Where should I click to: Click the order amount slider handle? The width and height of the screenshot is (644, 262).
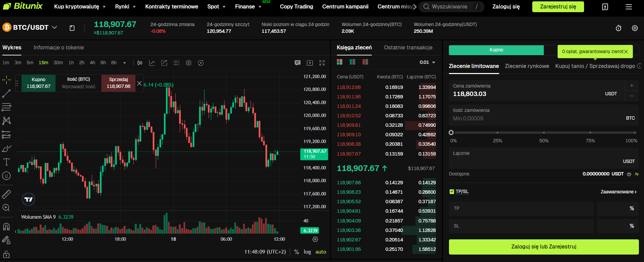coord(451,133)
